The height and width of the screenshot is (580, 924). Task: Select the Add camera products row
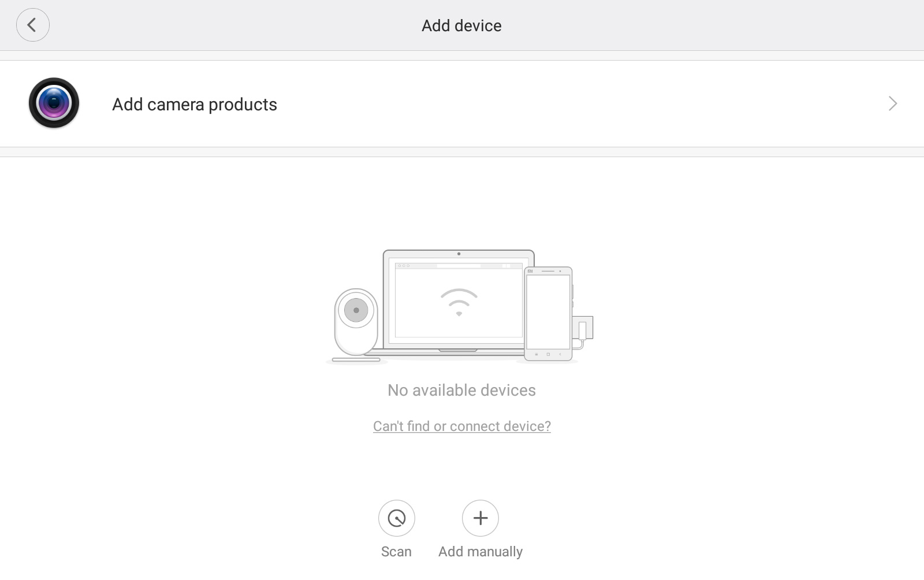[462, 104]
